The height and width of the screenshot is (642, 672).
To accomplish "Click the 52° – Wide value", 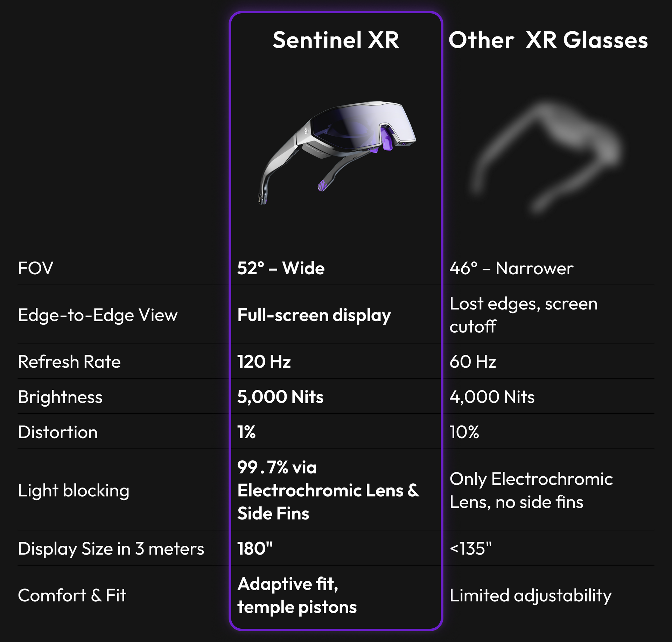I will click(281, 268).
